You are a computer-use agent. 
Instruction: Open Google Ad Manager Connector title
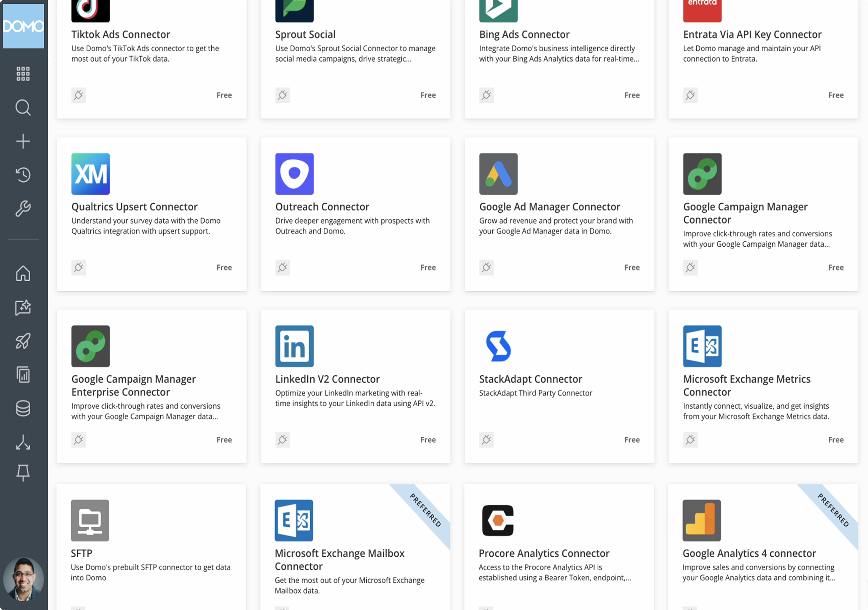point(550,206)
